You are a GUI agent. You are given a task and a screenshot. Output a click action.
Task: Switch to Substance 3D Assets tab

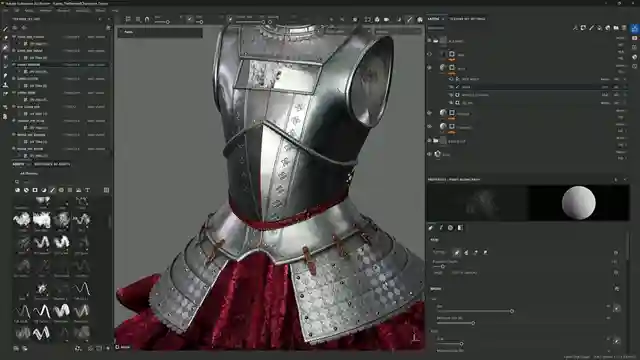(52, 164)
